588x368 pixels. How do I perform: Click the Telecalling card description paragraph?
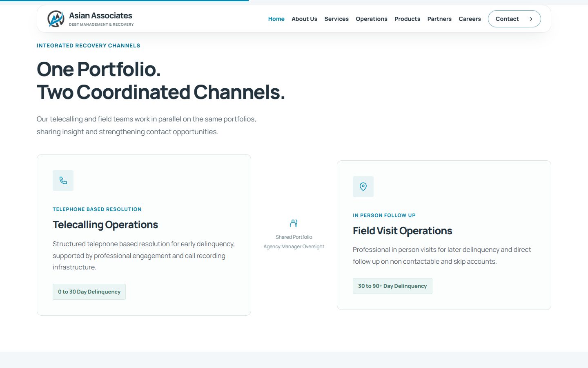pyautogui.click(x=144, y=256)
